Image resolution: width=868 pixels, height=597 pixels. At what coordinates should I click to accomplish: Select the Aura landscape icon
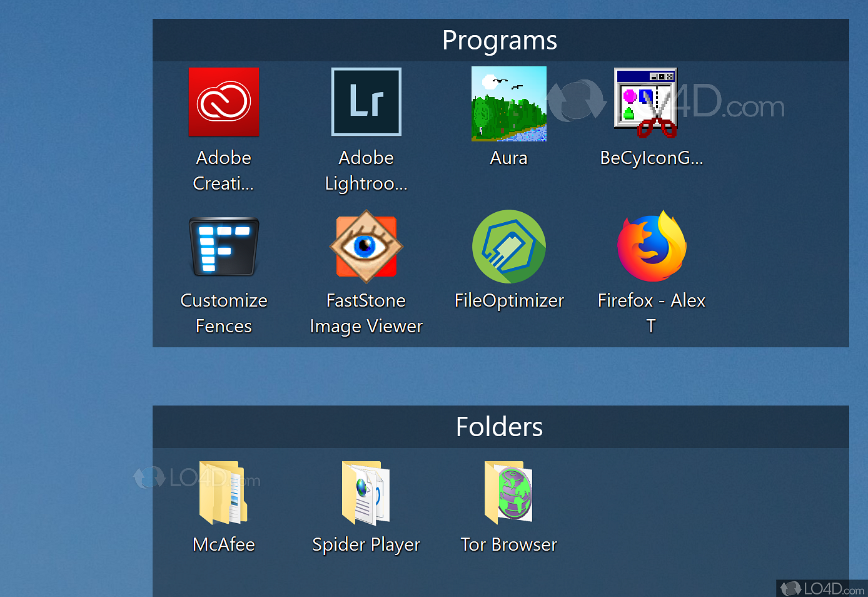pyautogui.click(x=509, y=104)
